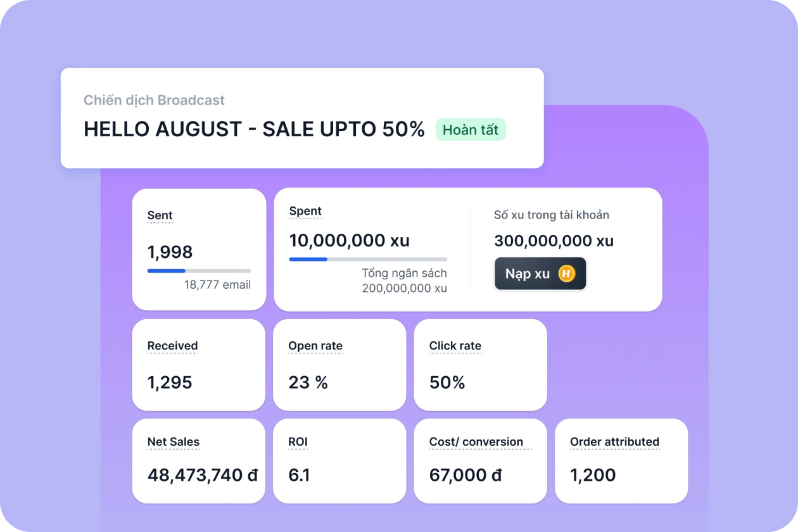This screenshot has width=798, height=532.
Task: Click the Cost/ conversion label
Action: tap(476, 442)
